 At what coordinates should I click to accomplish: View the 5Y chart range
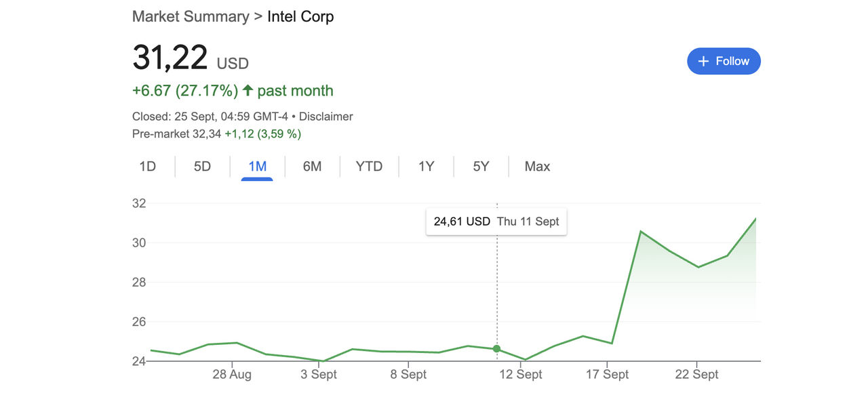click(x=481, y=167)
